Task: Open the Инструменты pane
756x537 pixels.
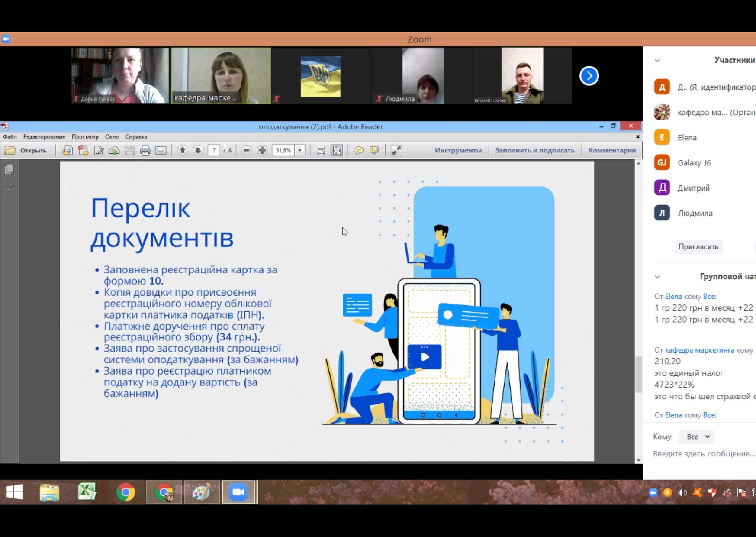Action: pyautogui.click(x=458, y=150)
